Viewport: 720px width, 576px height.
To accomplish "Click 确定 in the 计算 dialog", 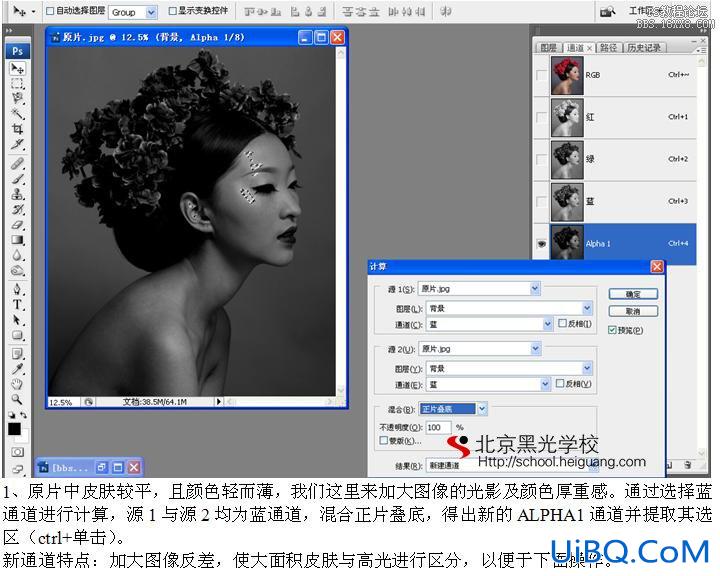I will (x=633, y=294).
